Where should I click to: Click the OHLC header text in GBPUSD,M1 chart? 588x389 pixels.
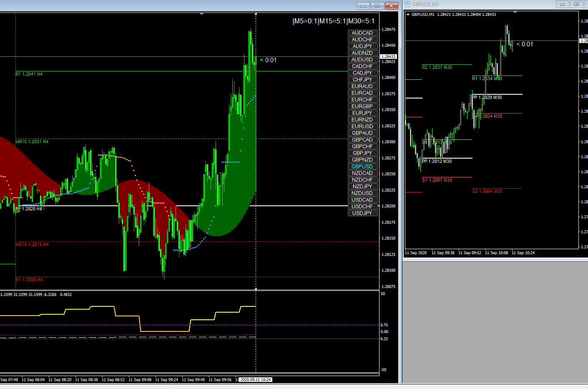click(454, 15)
